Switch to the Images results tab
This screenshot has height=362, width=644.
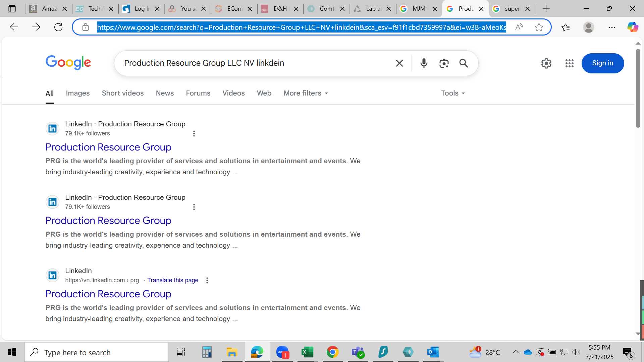(78, 93)
